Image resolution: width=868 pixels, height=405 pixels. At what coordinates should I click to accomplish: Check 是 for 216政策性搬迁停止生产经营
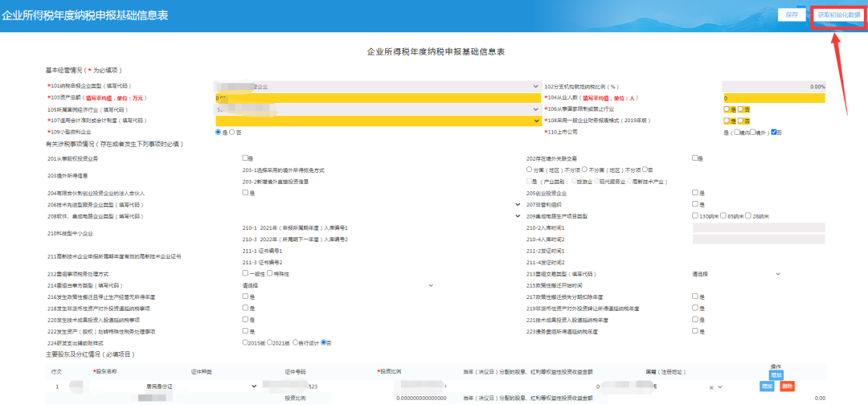245,297
